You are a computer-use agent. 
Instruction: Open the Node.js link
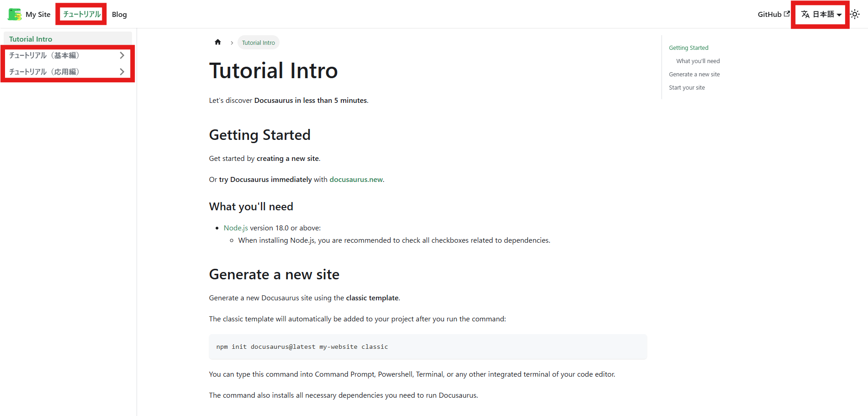[x=236, y=228]
